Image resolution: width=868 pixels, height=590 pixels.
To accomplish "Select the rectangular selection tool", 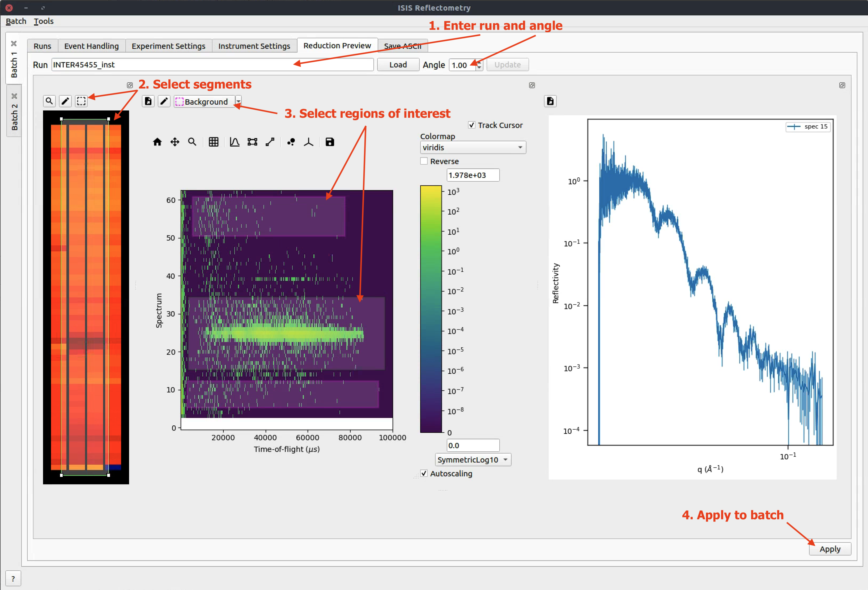I will [81, 101].
